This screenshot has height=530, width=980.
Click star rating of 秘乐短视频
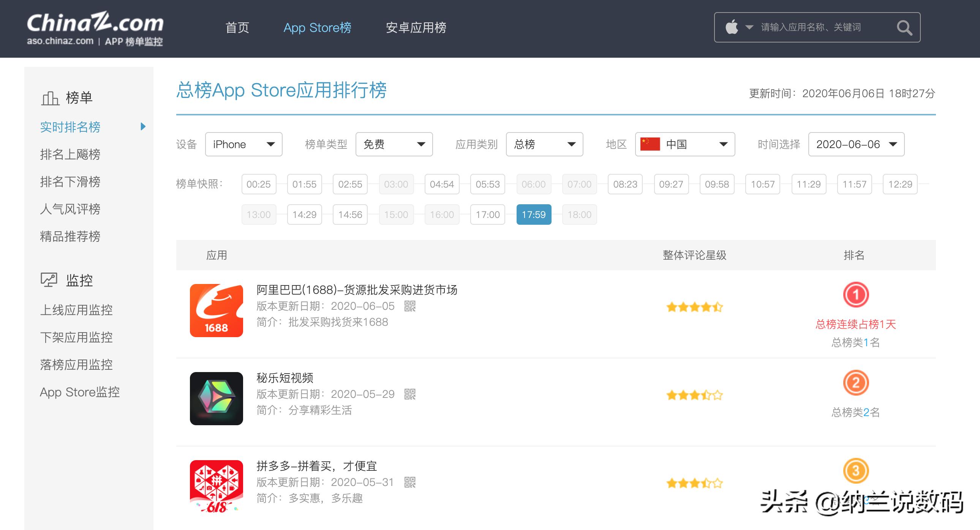pos(694,395)
